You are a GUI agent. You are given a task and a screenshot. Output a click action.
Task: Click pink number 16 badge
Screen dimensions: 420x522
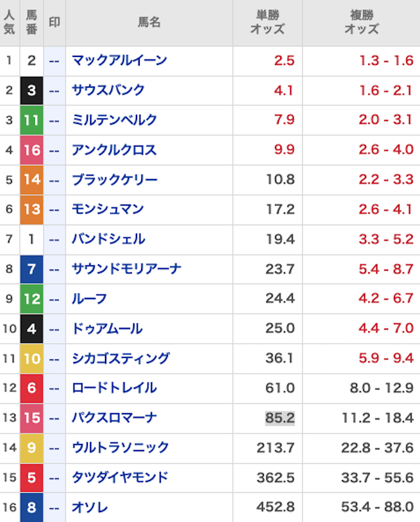[31, 150]
